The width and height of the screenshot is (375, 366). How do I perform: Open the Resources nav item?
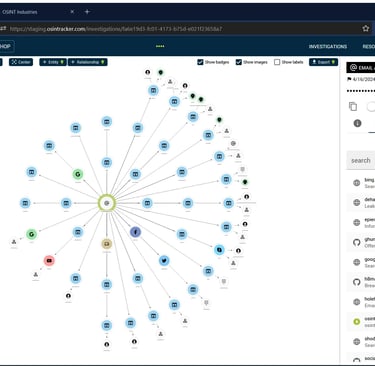point(368,46)
